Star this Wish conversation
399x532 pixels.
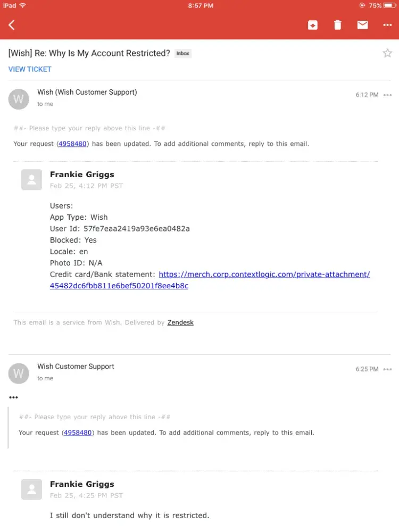click(387, 53)
